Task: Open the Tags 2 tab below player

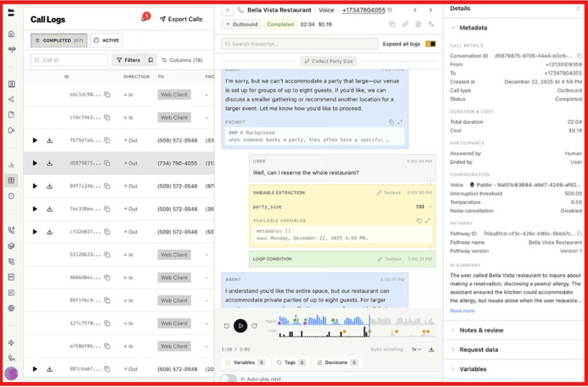Action: pyautogui.click(x=291, y=362)
